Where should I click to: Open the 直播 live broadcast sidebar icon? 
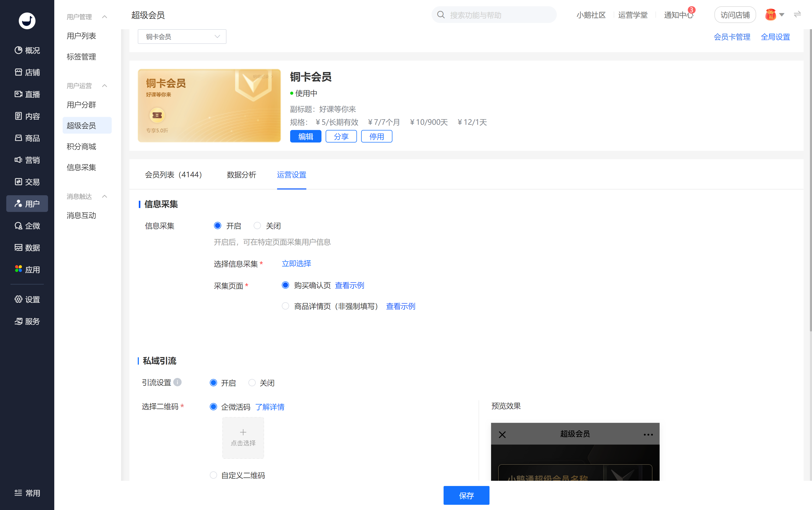(x=19, y=94)
